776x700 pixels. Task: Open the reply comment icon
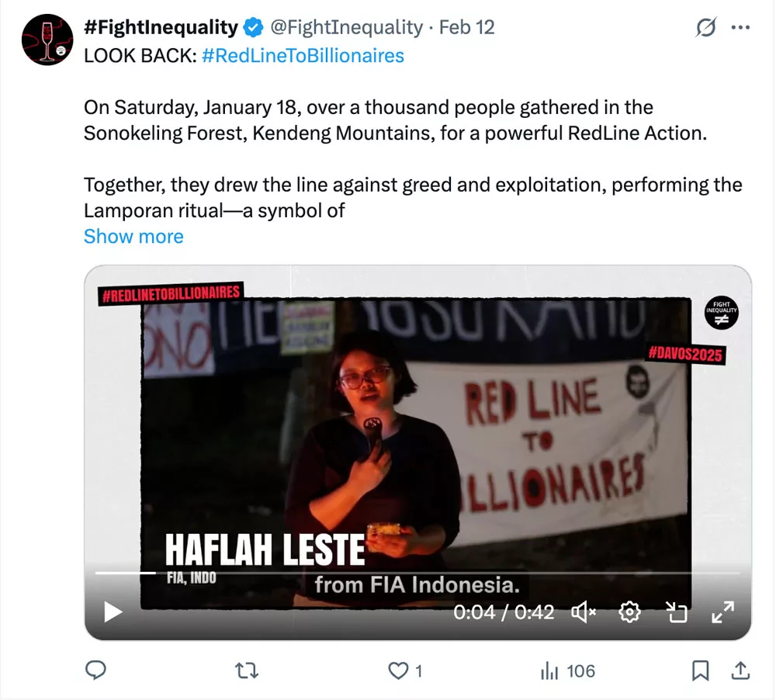click(95, 671)
